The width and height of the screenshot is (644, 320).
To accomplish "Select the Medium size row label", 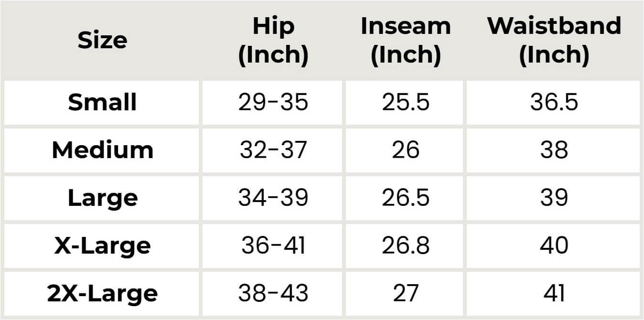I will coord(102,150).
